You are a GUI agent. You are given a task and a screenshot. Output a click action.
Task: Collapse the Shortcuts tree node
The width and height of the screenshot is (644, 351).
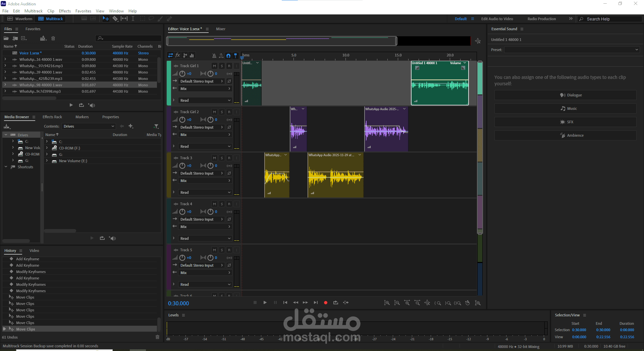pos(6,167)
